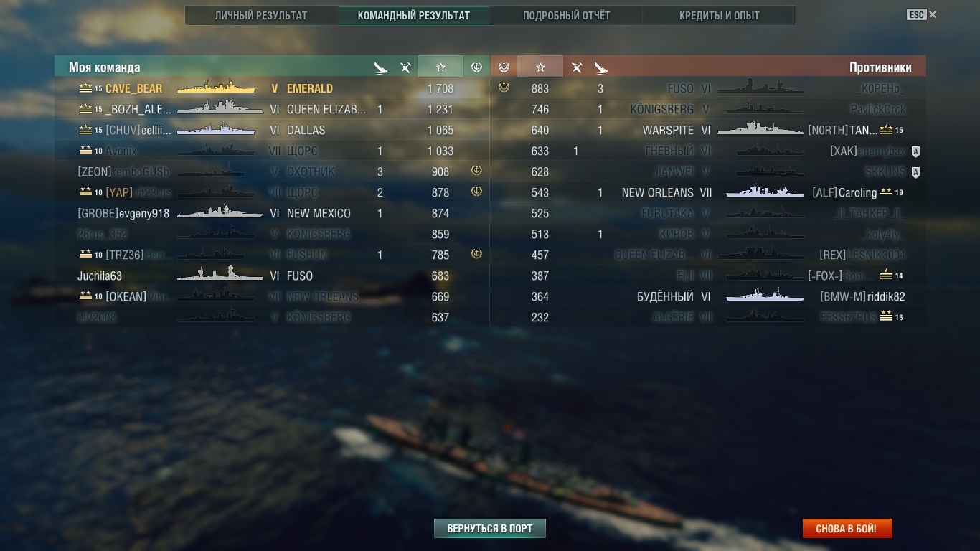
Task: Sort enemy team by star experience icon
Action: pyautogui.click(x=540, y=67)
